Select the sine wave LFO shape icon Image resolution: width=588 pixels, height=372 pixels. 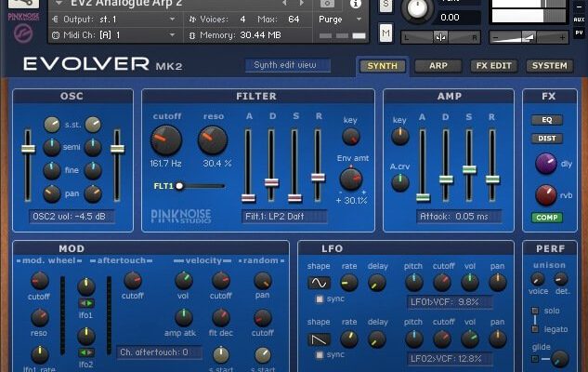(x=319, y=283)
